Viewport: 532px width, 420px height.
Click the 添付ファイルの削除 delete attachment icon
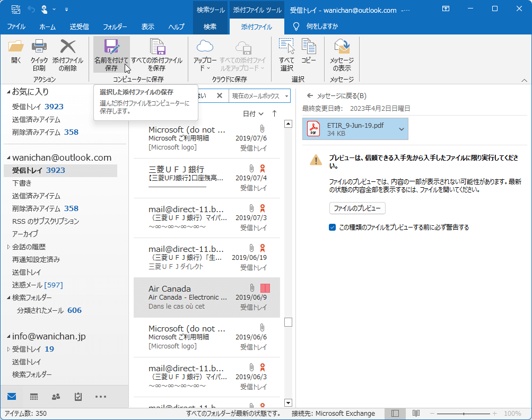[68, 46]
